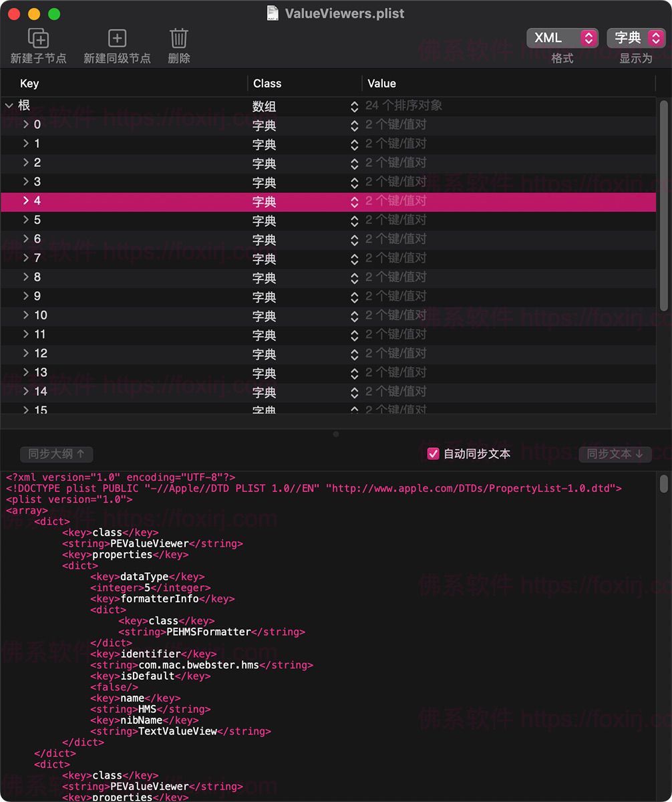Expand dictionary node 15
The width and height of the screenshot is (672, 802).
point(25,410)
